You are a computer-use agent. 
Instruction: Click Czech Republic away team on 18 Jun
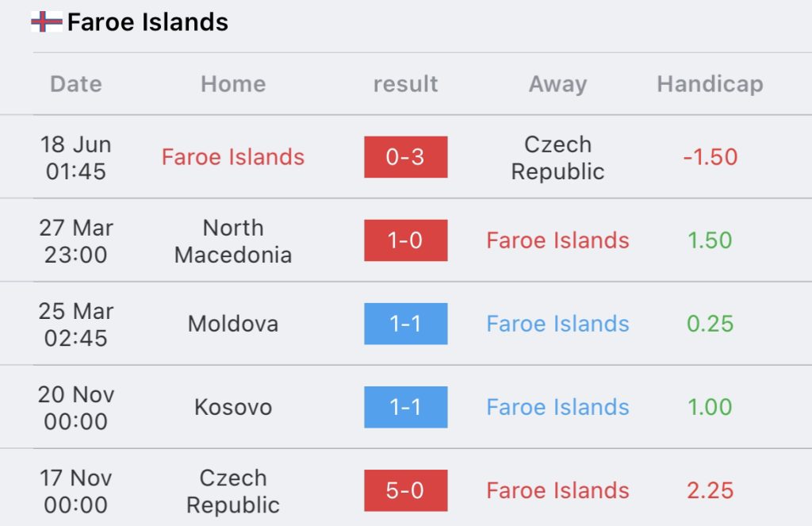(x=557, y=158)
